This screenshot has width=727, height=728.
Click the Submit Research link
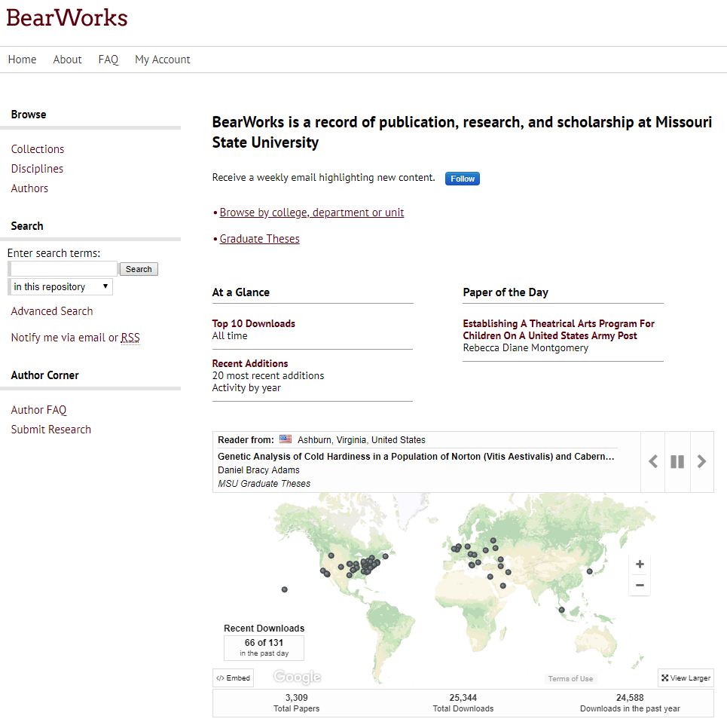click(51, 430)
